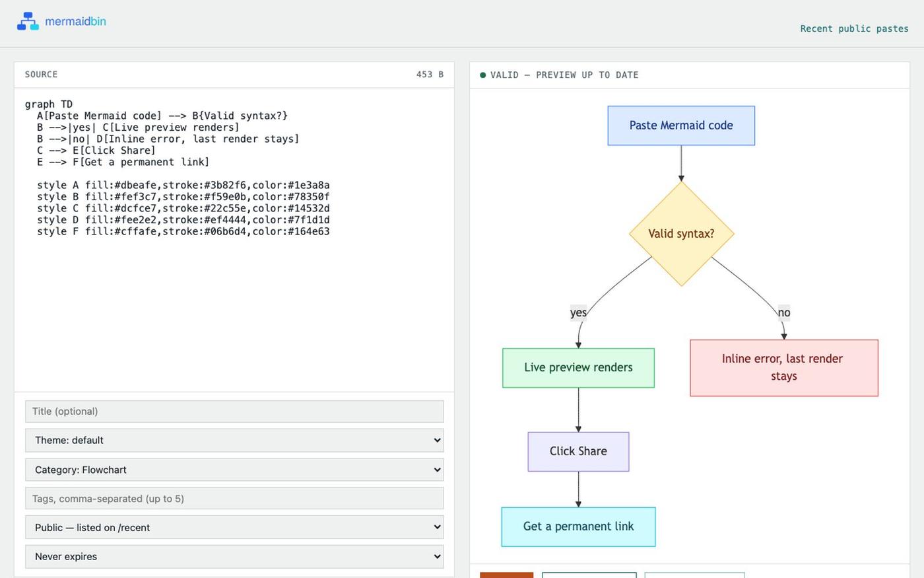Open the Category: Flowchart dropdown

coord(234,470)
